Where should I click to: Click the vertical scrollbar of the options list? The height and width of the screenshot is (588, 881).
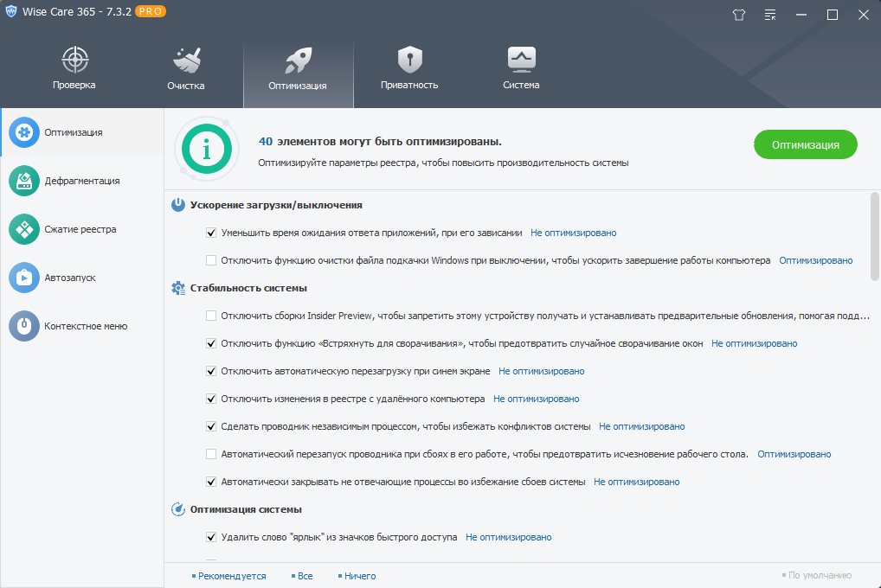[x=874, y=236]
